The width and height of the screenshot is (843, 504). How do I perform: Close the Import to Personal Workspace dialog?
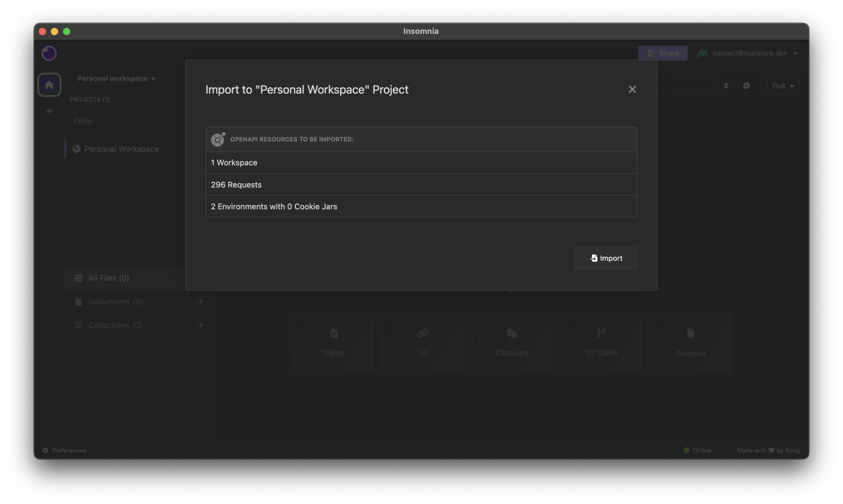[x=632, y=89]
